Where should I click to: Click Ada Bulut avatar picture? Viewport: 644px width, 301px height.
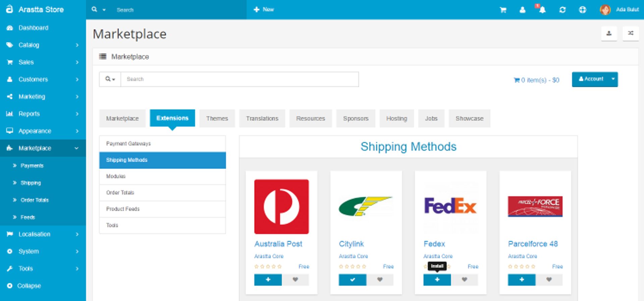(x=605, y=10)
